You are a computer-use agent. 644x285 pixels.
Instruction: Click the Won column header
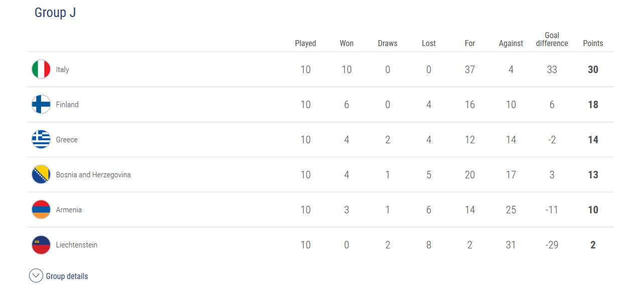tap(347, 44)
